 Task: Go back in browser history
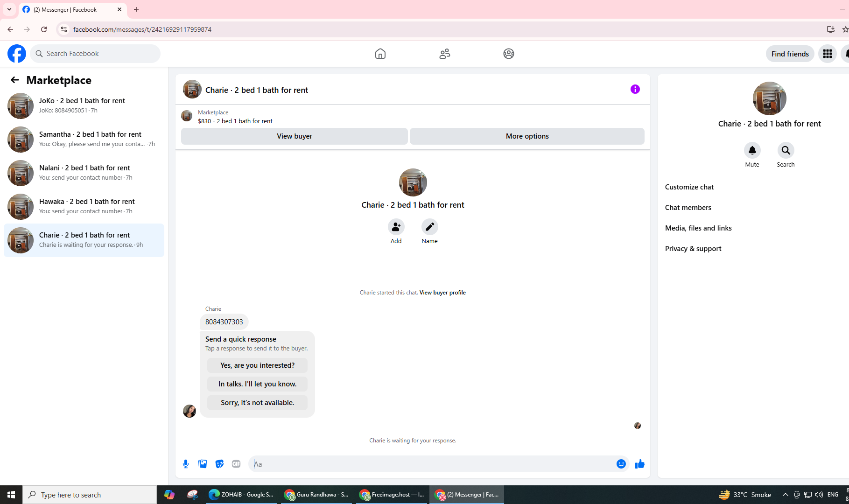click(10, 29)
